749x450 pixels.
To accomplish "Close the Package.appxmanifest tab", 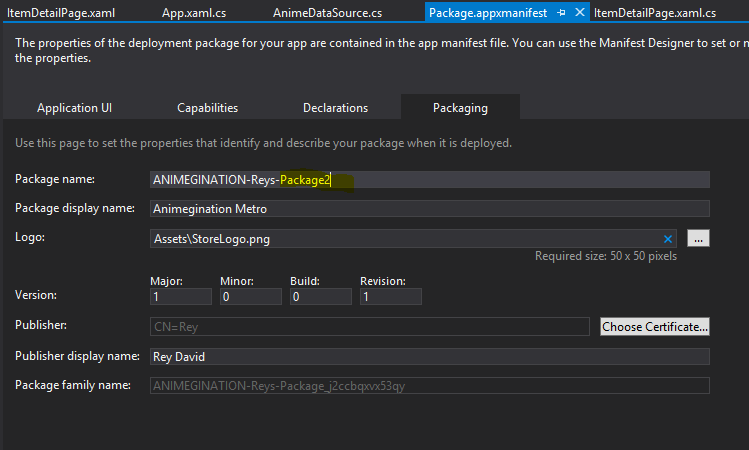I will pyautogui.click(x=580, y=12).
